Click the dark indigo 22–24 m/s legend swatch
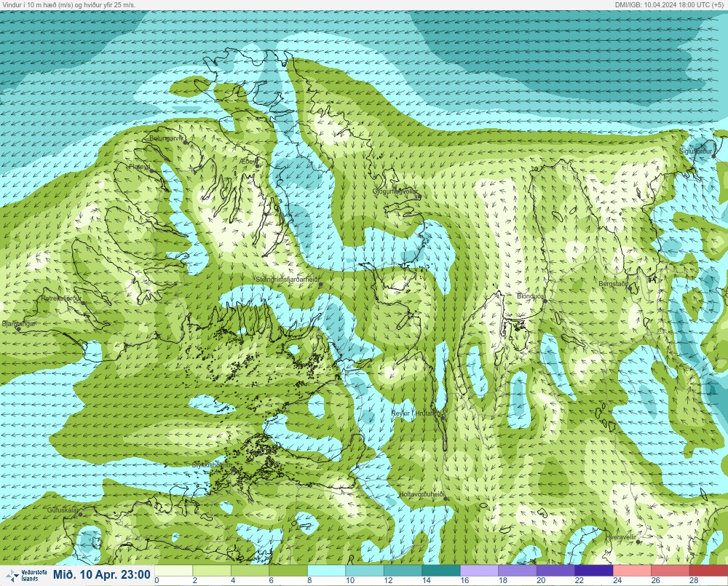This screenshot has height=586, width=728. (x=594, y=570)
